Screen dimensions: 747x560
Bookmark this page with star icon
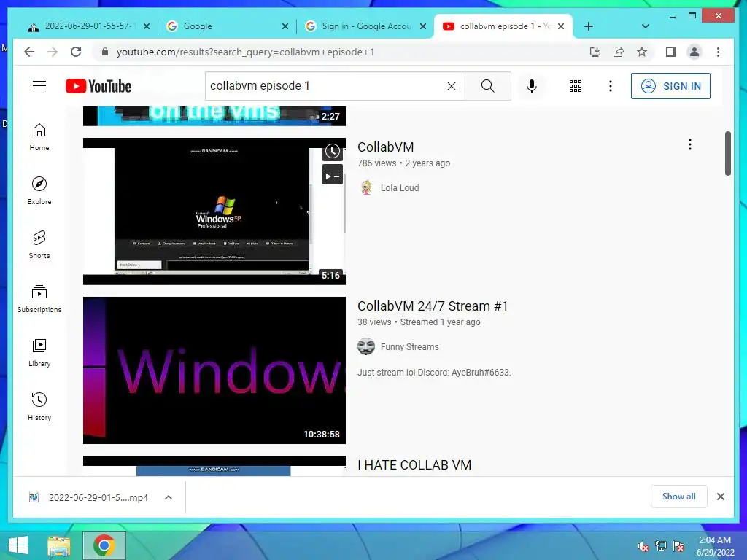(x=642, y=52)
